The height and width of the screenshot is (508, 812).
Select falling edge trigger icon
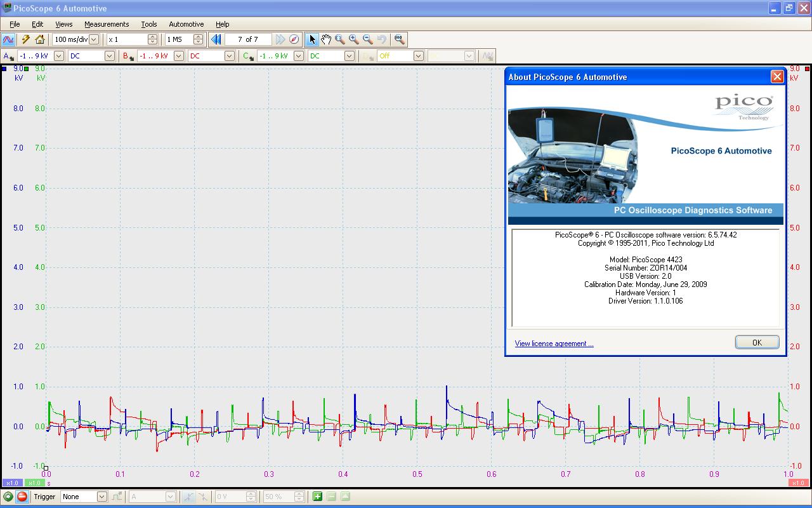pos(203,497)
